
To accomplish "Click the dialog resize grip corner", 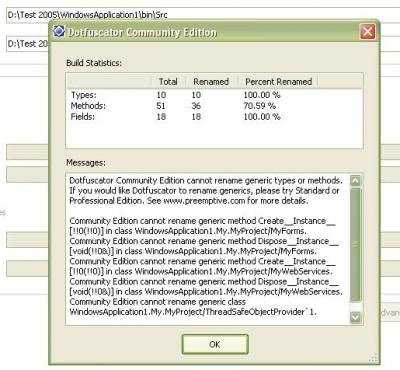I will click(373, 358).
